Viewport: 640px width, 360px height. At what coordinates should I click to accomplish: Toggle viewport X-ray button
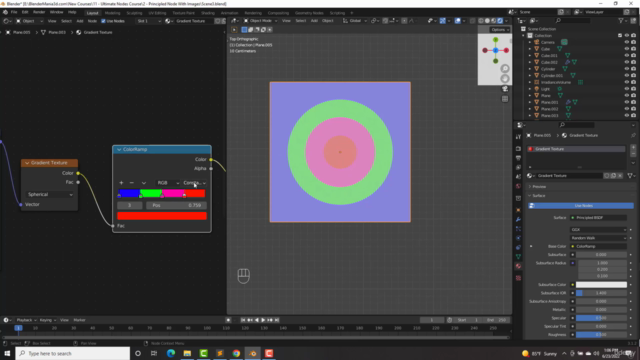[473, 20]
